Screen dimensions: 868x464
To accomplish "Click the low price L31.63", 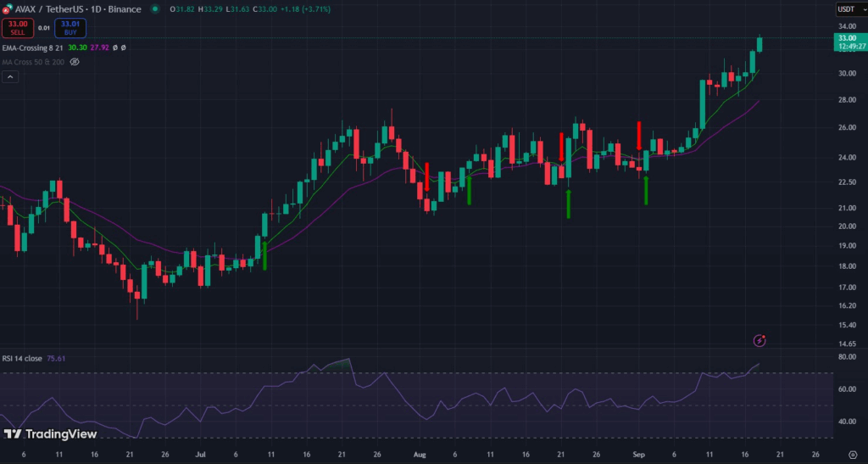I will pos(238,8).
